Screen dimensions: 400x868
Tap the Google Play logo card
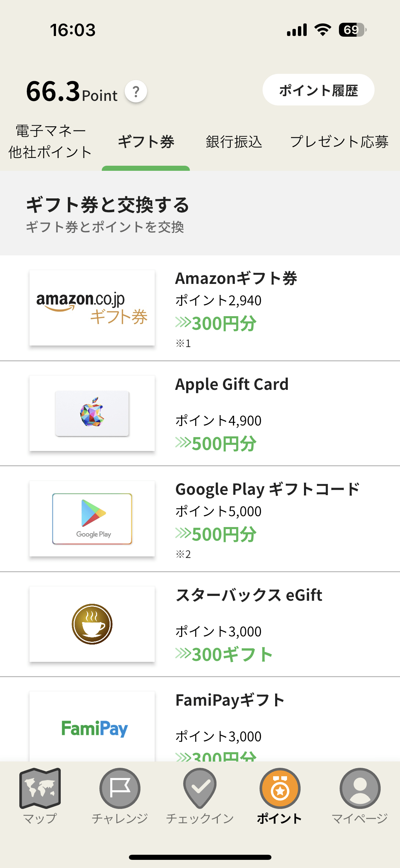point(92,519)
